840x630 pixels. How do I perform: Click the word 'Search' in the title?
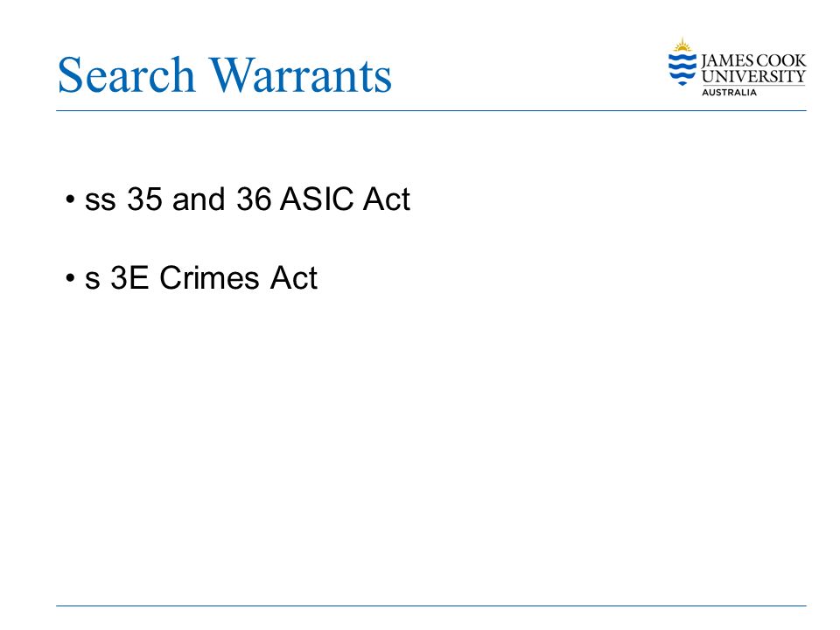click(x=126, y=75)
